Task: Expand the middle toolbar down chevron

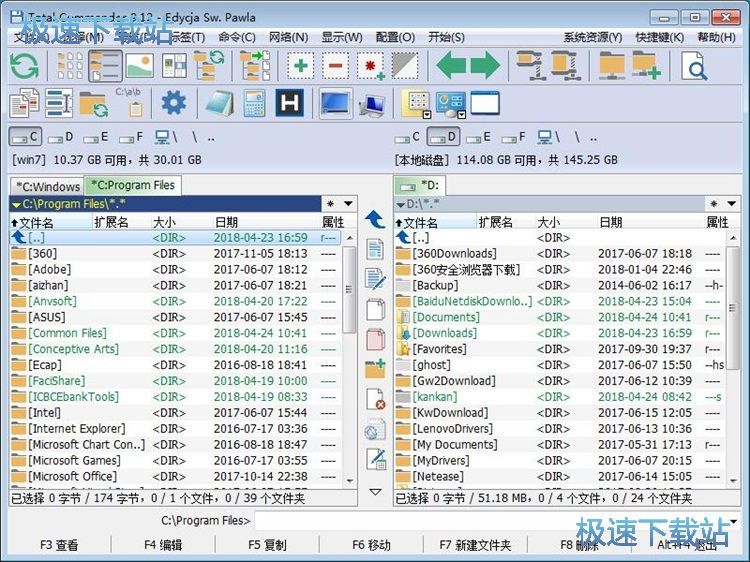Action: coord(375,492)
